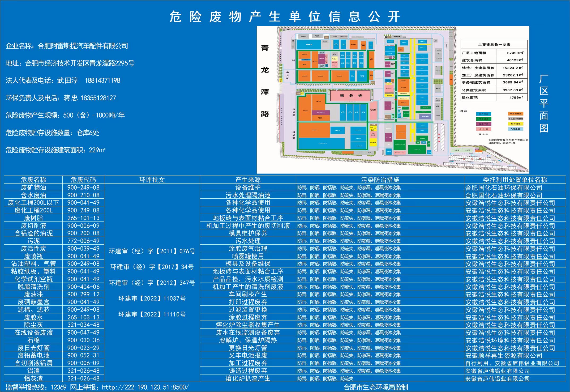Click the gray 备品仓库及机房 legend swatch

point(516,119)
